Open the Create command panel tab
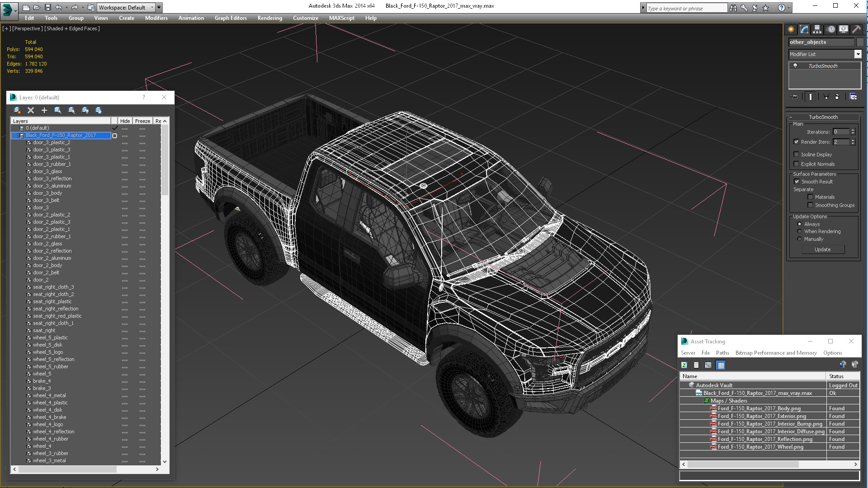This screenshot has width=868, height=488. [791, 29]
